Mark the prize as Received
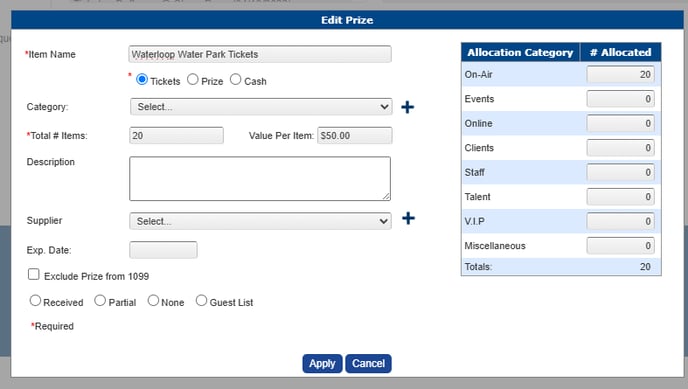This screenshot has width=688, height=389. tap(35, 301)
